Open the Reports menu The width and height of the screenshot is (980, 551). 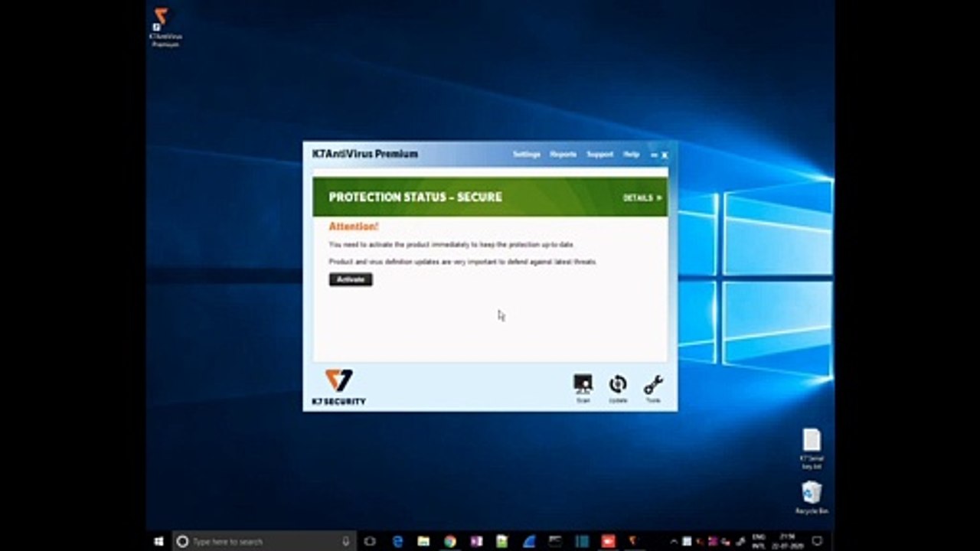563,155
